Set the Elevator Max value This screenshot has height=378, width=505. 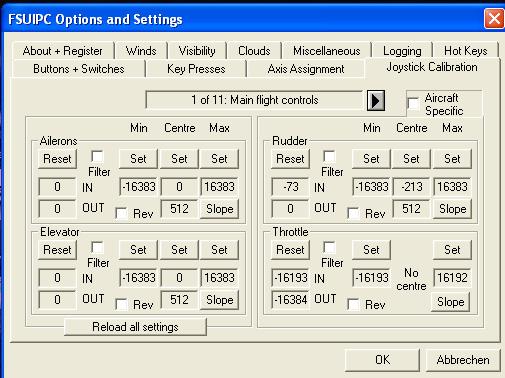[x=219, y=250]
